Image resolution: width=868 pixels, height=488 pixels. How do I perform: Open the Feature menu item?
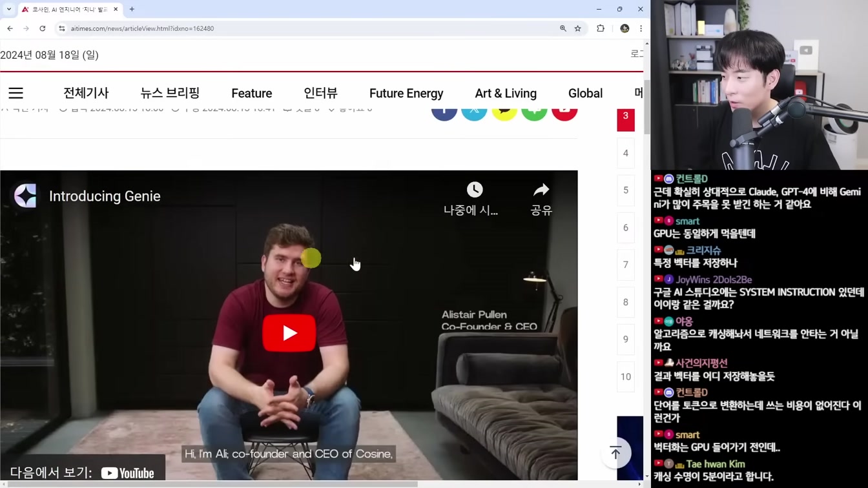252,94
